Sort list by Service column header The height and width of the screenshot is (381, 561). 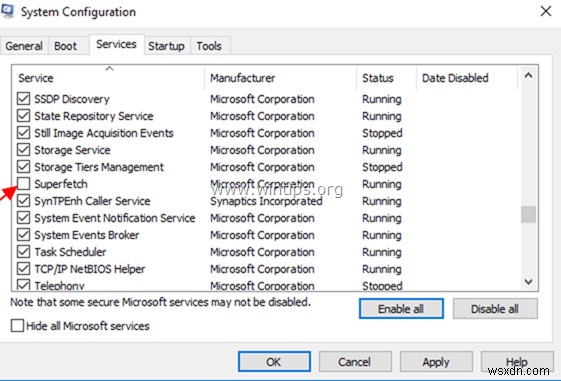tap(108, 78)
